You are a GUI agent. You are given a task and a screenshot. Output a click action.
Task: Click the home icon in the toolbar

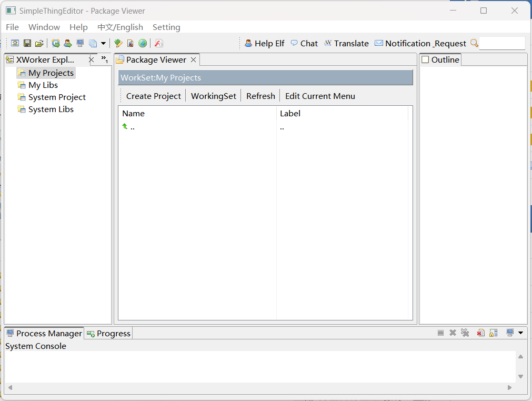tap(15, 43)
